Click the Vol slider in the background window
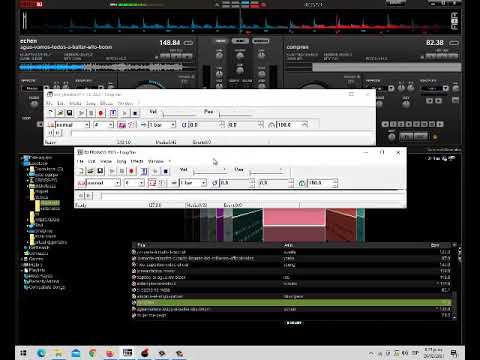The width and height of the screenshot is (480, 360). click(x=179, y=115)
